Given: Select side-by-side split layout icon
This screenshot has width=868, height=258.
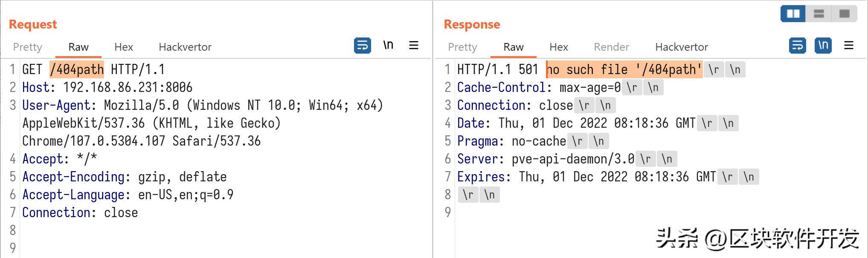Looking at the screenshot, I should tap(793, 14).
